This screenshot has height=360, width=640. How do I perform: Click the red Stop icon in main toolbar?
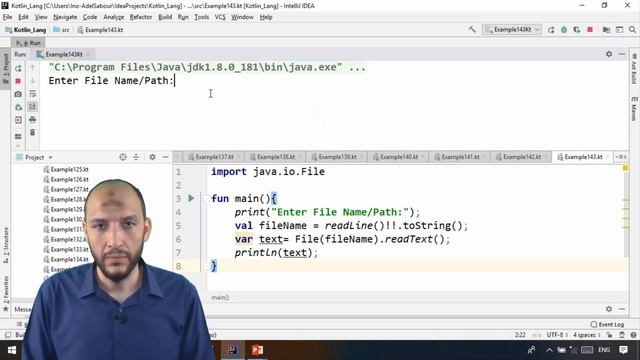point(590,30)
